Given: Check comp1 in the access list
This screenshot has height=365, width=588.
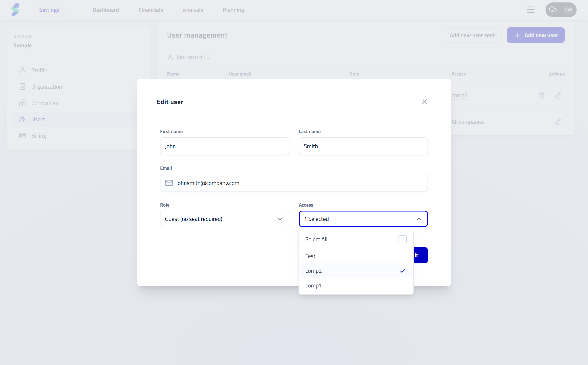Looking at the screenshot, I should pyautogui.click(x=314, y=285).
